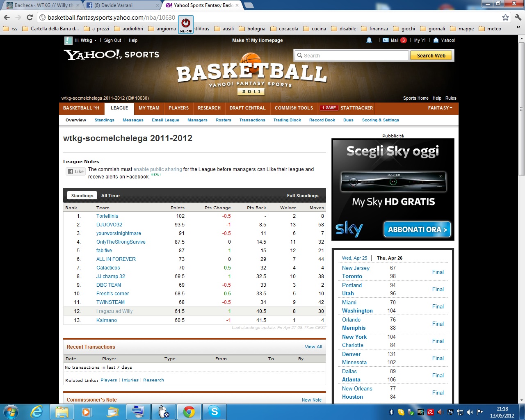Expand the FANTASY dropdown menu

[x=440, y=108]
